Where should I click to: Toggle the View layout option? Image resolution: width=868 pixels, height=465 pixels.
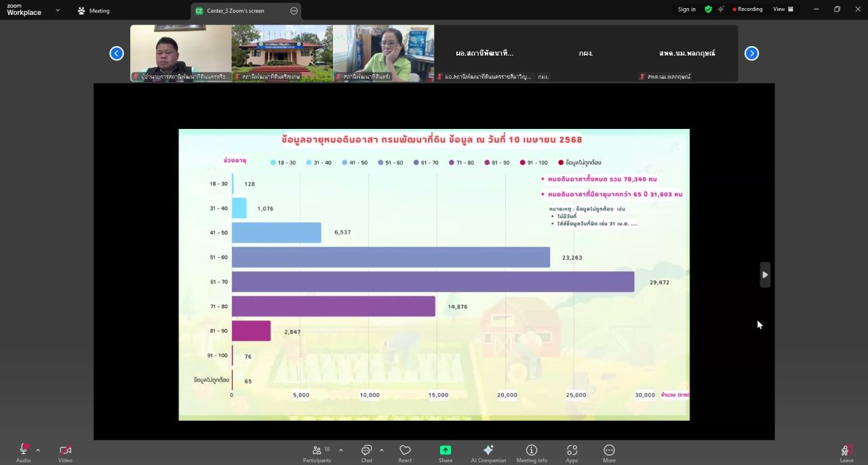tap(783, 10)
